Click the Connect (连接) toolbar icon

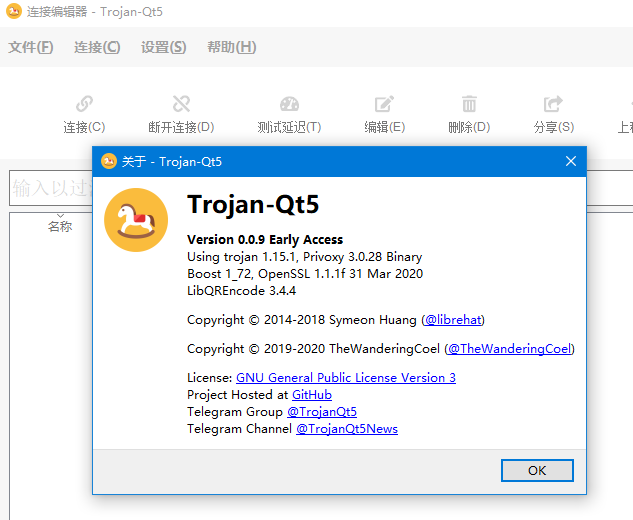click(84, 104)
